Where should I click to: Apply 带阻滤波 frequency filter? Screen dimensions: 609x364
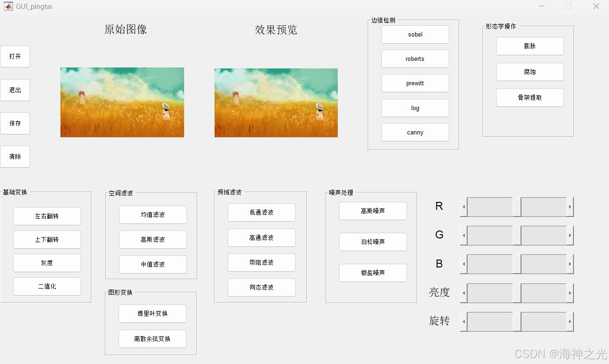(261, 262)
